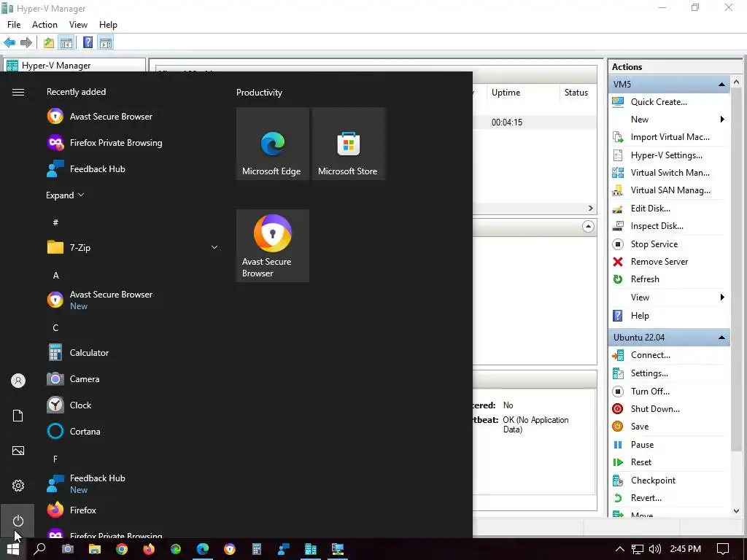
Task: Expand the Recently added list
Action: tap(65, 195)
